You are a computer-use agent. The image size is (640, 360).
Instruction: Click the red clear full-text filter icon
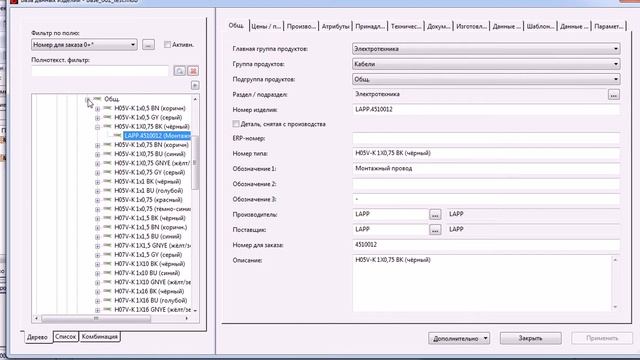pyautogui.click(x=193, y=71)
